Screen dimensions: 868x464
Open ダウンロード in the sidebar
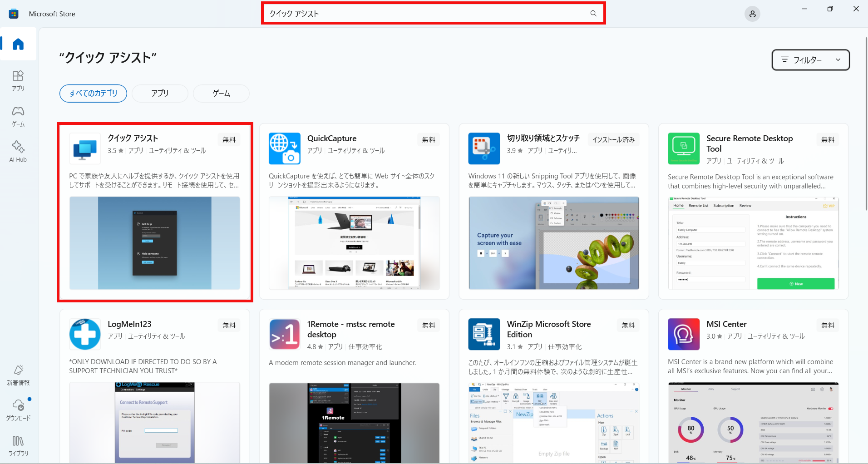pyautogui.click(x=18, y=410)
